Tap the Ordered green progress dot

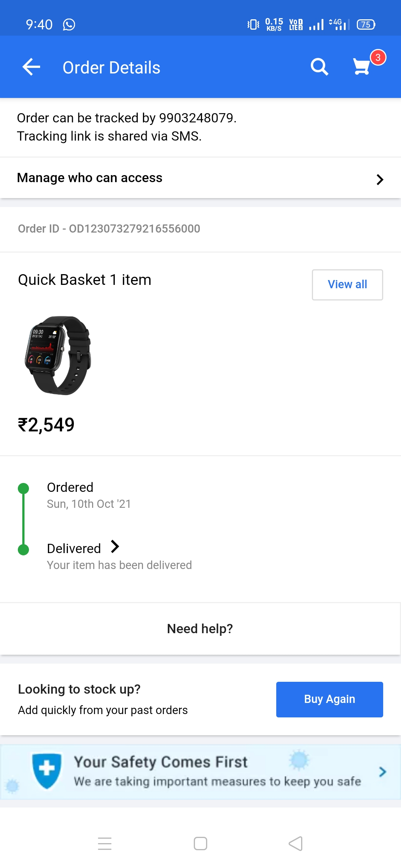tap(23, 489)
